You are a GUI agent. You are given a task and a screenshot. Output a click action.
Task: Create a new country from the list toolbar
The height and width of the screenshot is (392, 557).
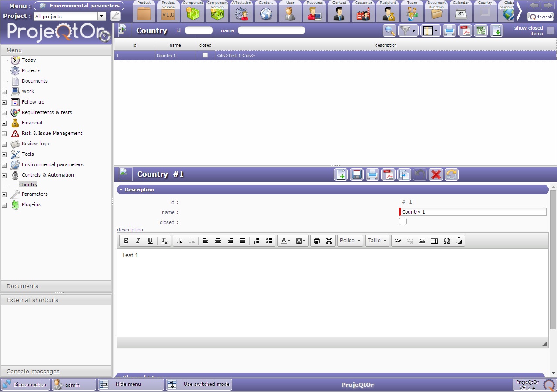tap(496, 30)
